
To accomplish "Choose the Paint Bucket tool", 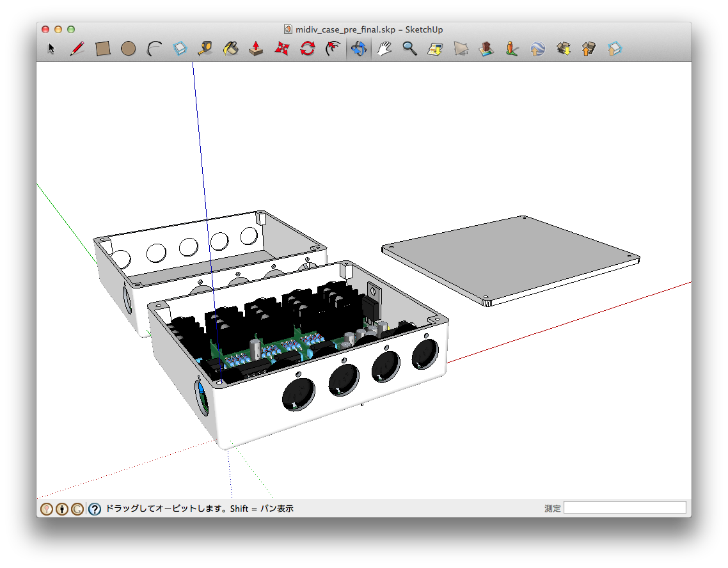I will [x=231, y=49].
